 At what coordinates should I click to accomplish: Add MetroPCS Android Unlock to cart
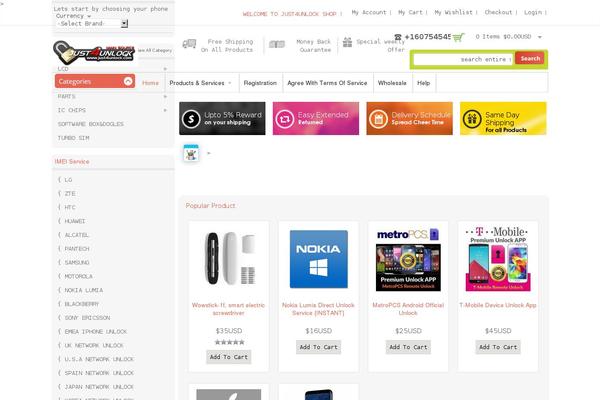[x=408, y=347]
